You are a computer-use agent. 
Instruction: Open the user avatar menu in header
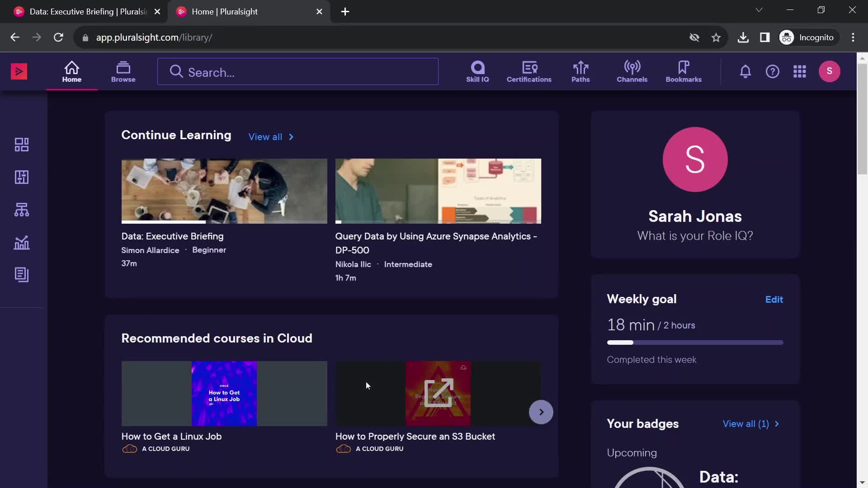[x=830, y=71]
